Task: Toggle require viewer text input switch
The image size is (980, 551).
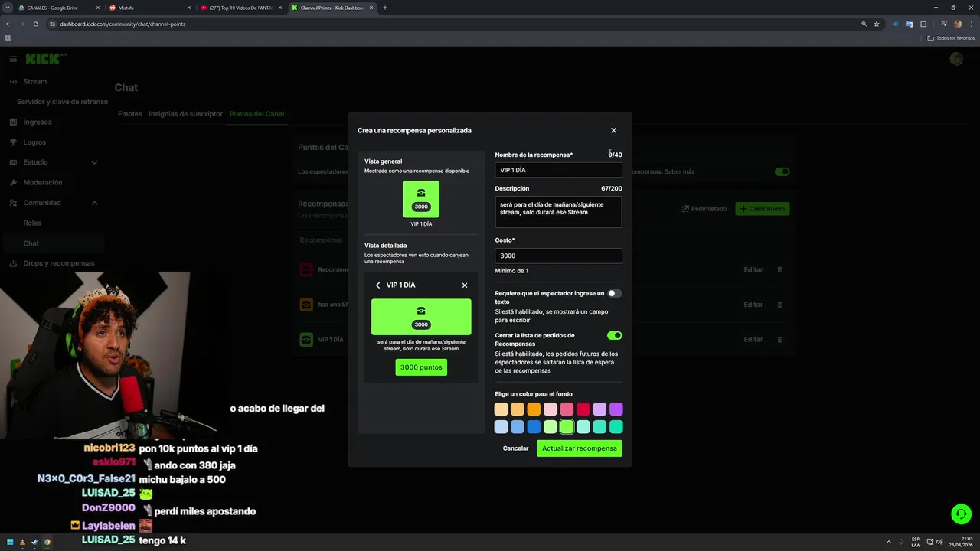Action: click(x=614, y=293)
